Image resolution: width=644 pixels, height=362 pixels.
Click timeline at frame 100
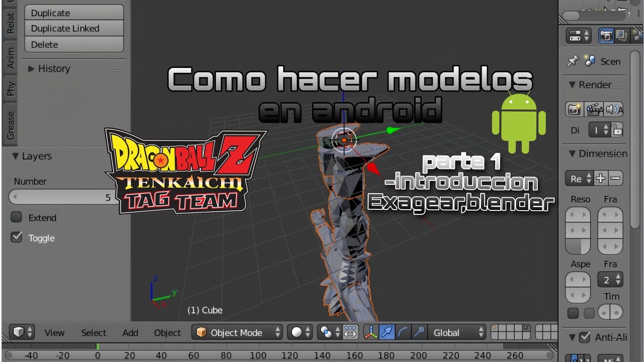[258, 355]
